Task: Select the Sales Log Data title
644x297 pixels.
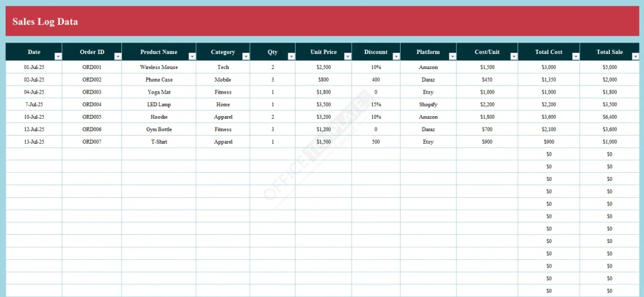Action: click(x=45, y=22)
